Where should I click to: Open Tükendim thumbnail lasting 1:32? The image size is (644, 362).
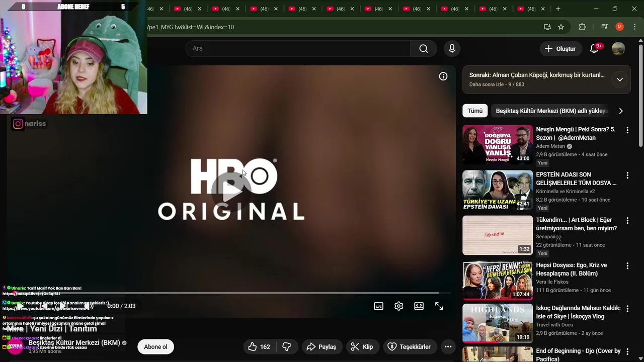click(498, 235)
